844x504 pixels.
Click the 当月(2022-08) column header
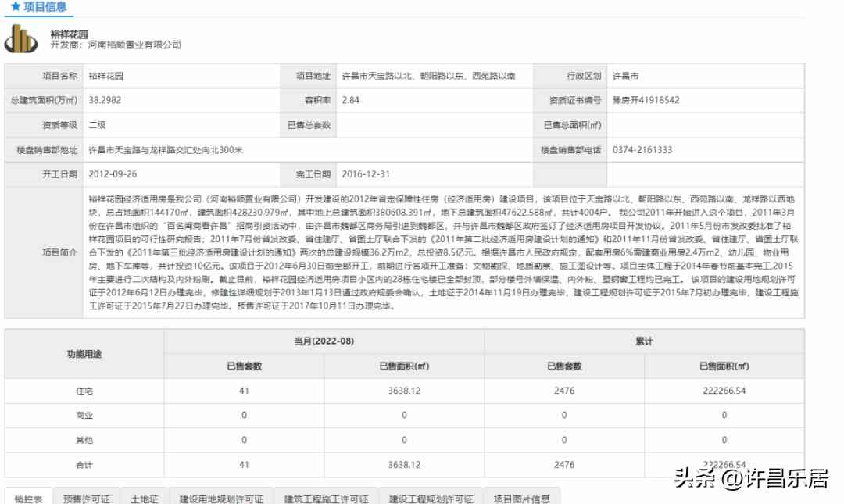(x=324, y=341)
